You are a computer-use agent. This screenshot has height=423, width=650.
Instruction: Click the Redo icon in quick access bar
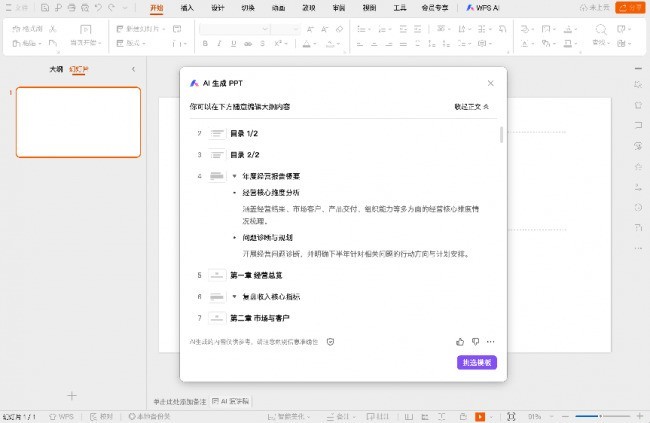point(112,7)
